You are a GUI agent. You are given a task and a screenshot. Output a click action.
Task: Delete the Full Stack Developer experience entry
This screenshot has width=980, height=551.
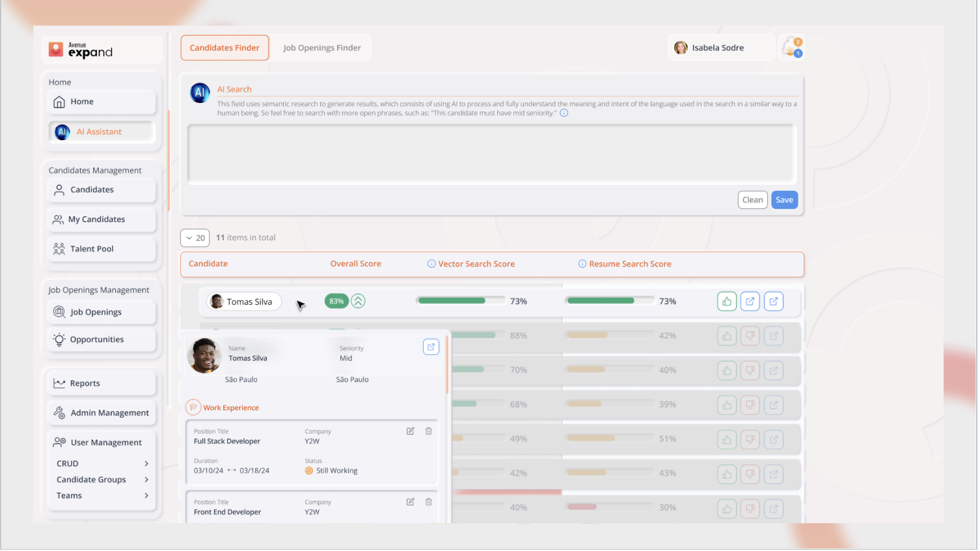point(429,431)
